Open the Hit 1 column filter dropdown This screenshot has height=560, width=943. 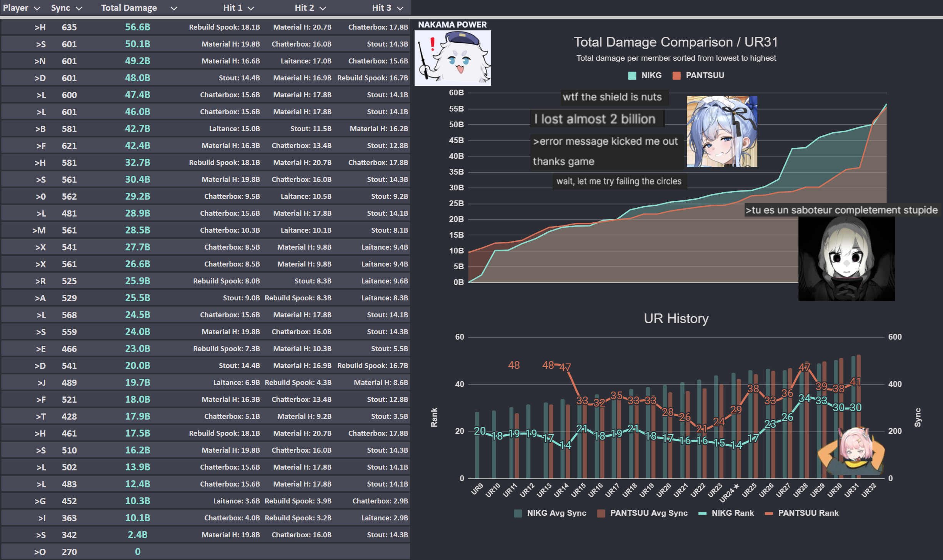click(x=251, y=8)
